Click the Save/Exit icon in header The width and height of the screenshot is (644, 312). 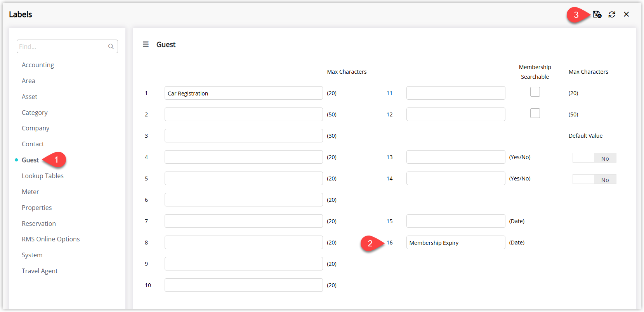(x=597, y=14)
